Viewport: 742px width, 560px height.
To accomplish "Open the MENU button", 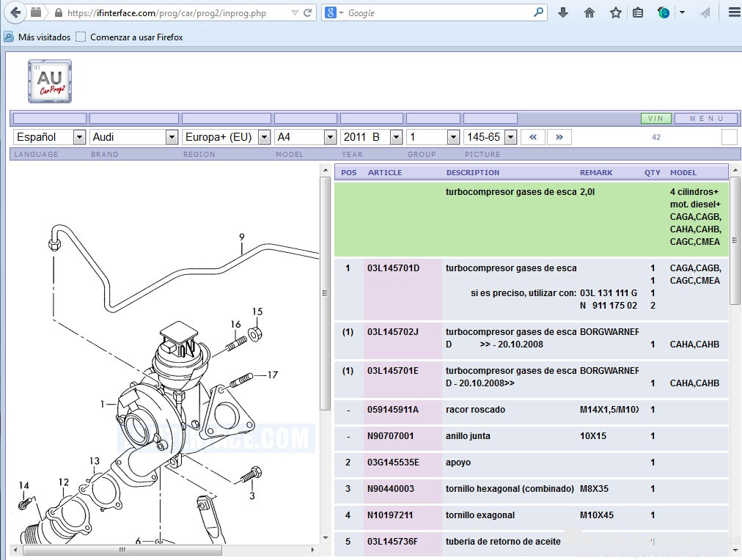I will click(x=706, y=118).
